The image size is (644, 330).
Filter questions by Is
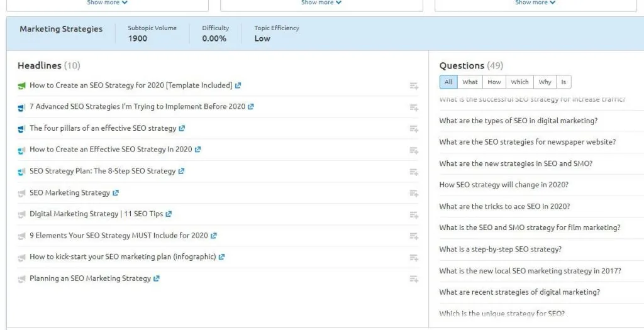click(x=563, y=82)
